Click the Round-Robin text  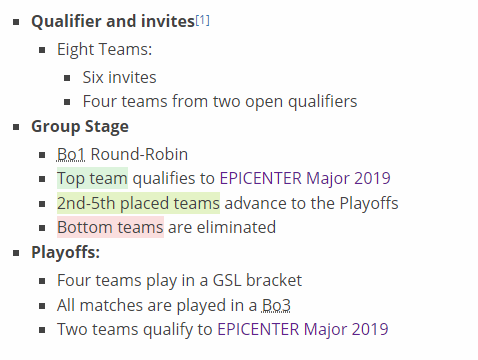(139, 154)
